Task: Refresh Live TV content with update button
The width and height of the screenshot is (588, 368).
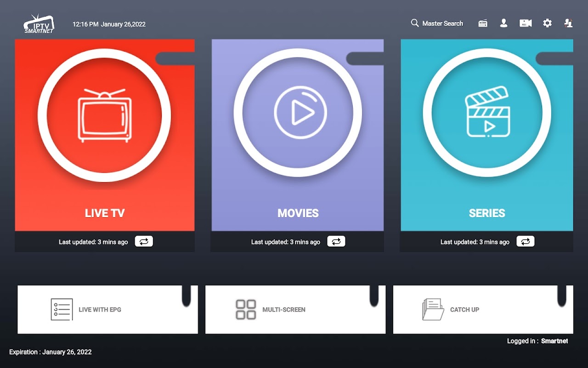Action: (x=144, y=241)
